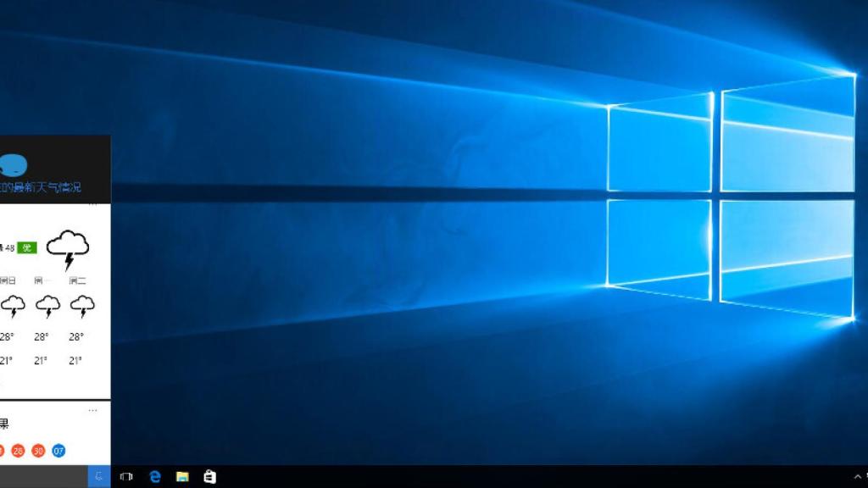Launch the Windows Store taskbar icon

[x=210, y=475]
